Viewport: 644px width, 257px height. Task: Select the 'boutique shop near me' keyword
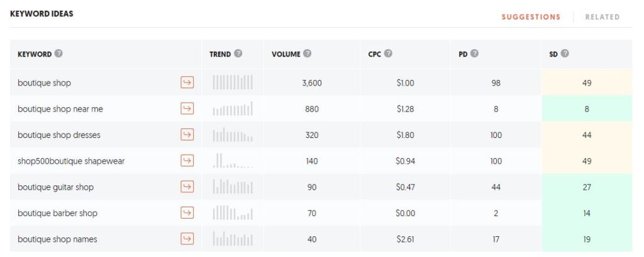coord(60,109)
